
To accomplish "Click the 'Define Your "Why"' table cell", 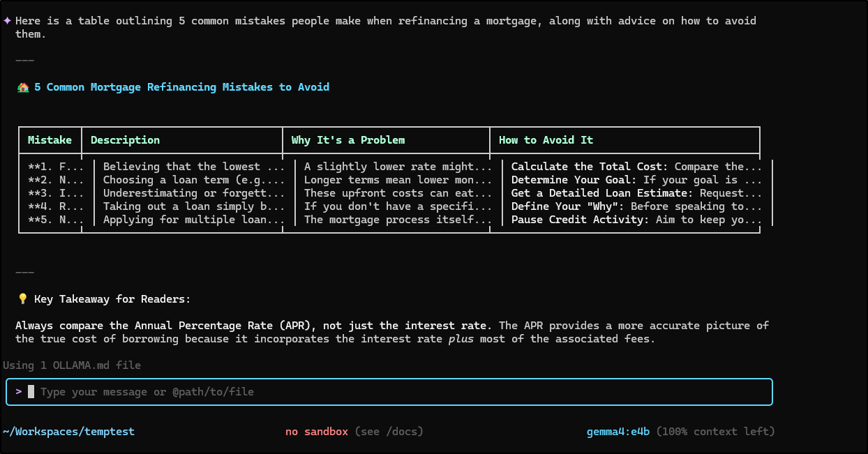I will point(636,206).
